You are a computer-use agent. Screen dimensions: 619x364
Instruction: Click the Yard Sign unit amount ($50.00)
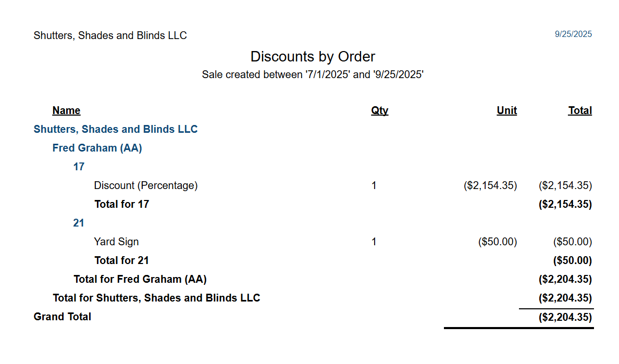point(498,242)
